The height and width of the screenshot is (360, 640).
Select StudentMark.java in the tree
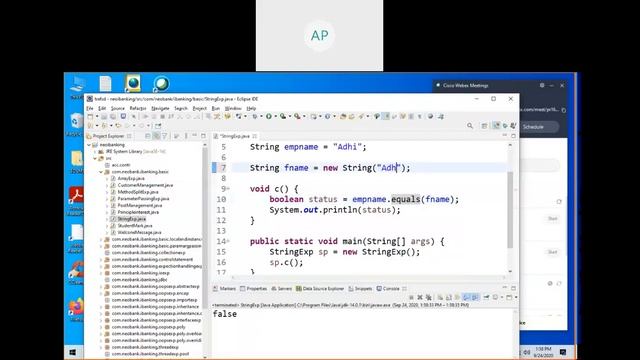[135, 226]
